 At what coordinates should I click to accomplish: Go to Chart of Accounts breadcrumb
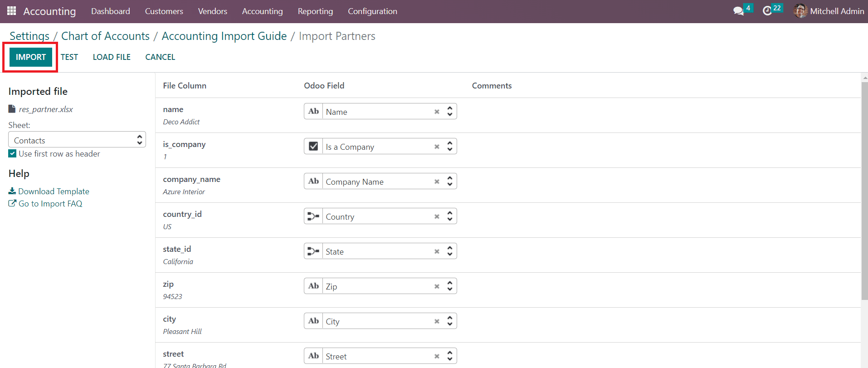pos(105,36)
